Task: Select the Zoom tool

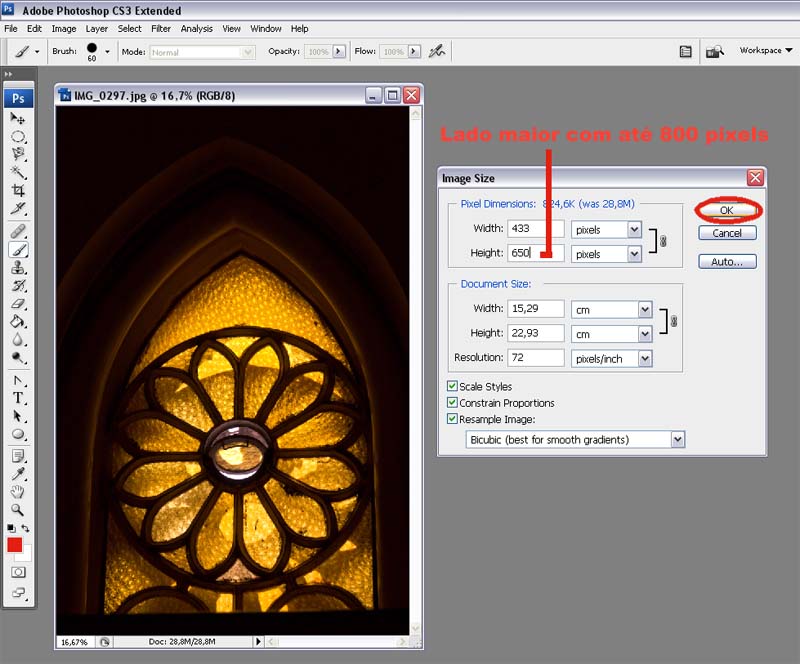Action: [x=18, y=509]
